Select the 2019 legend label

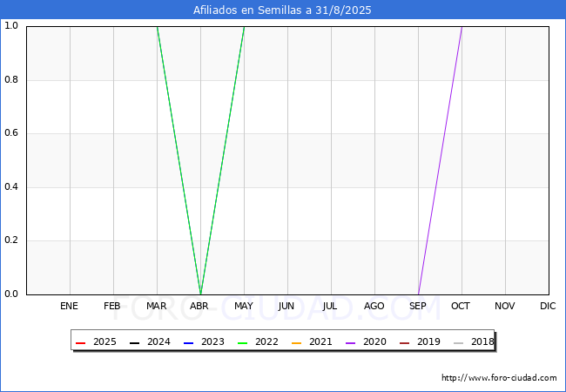click(x=428, y=341)
